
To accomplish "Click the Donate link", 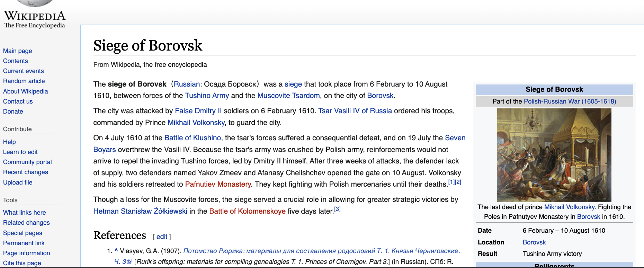I will point(13,111).
